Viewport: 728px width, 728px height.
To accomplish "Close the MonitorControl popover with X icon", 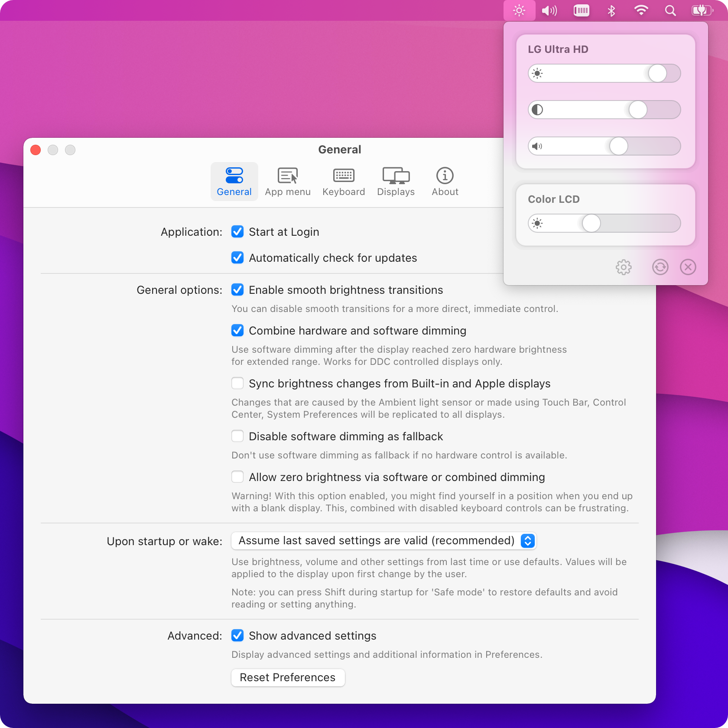I will click(x=688, y=267).
